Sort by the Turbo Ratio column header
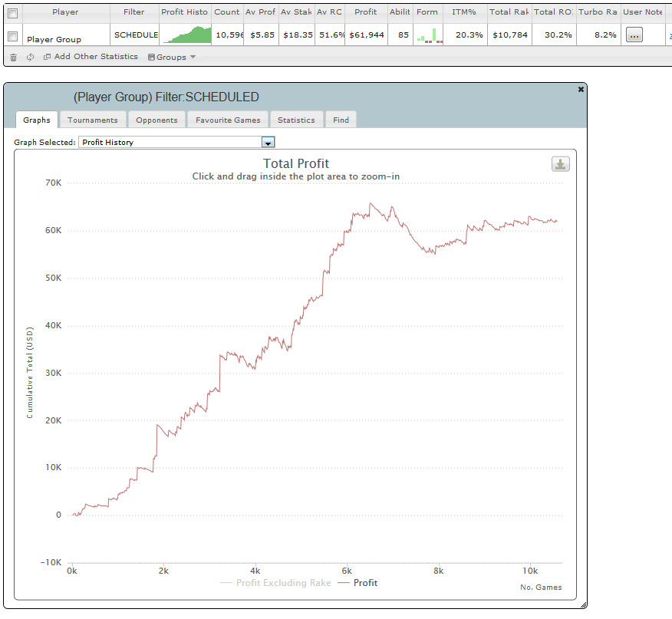This screenshot has height=619, width=672. pyautogui.click(x=598, y=12)
